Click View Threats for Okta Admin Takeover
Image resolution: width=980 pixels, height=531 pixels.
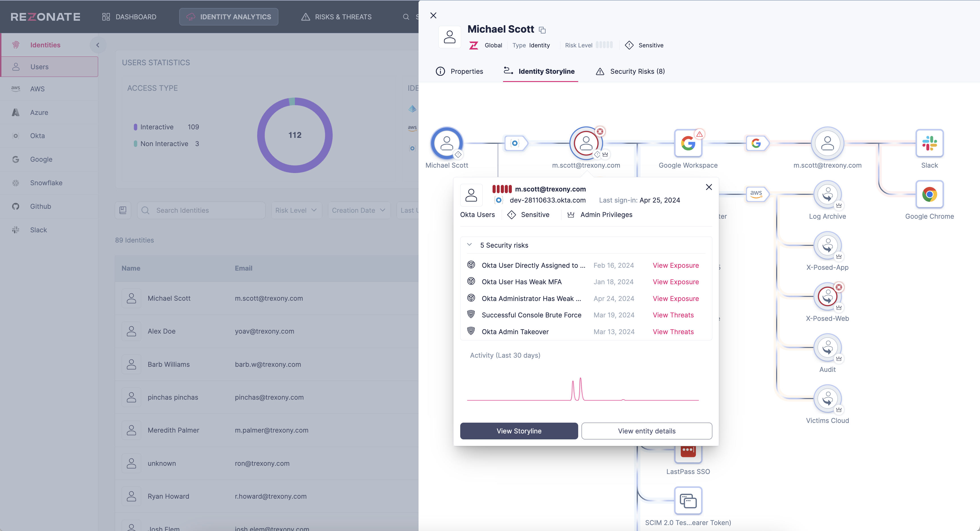point(673,332)
